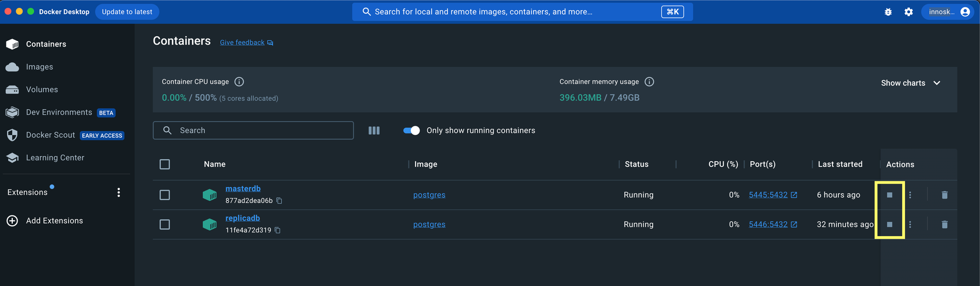Open Volumes in sidebar
980x286 pixels.
pos(42,90)
